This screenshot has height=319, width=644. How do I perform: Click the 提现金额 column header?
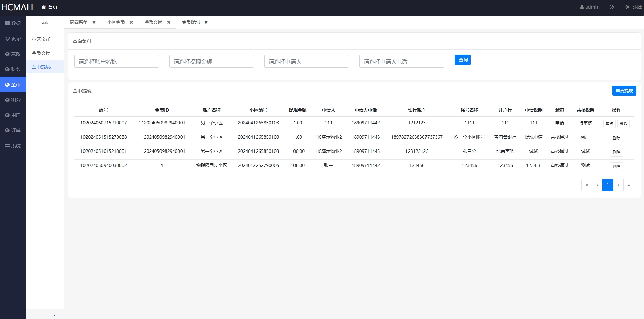pos(298,110)
